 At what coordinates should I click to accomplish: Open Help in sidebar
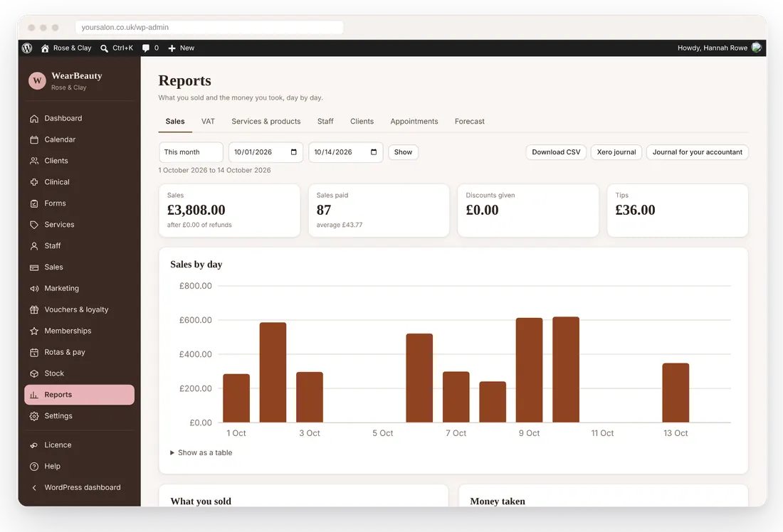(79, 467)
